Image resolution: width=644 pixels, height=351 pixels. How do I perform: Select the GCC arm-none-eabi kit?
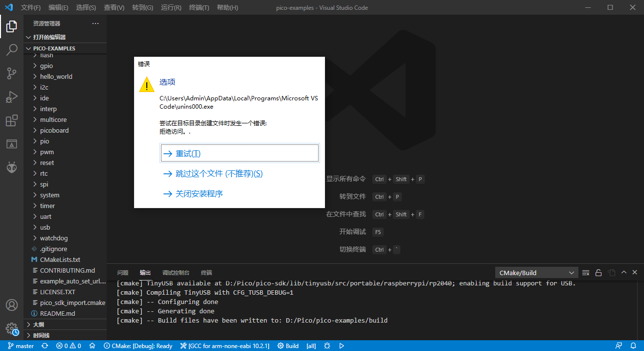tap(225, 346)
